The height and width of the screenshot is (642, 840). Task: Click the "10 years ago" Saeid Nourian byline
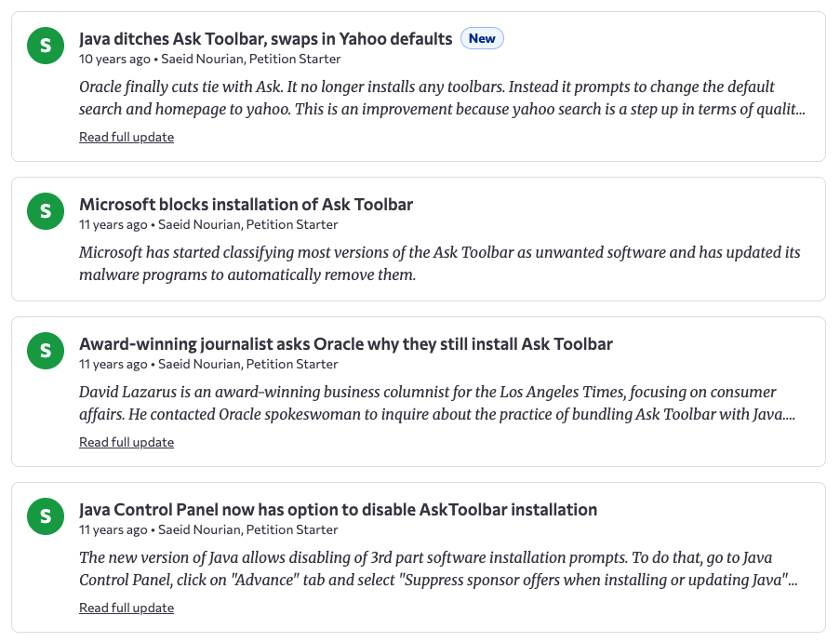tap(209, 60)
